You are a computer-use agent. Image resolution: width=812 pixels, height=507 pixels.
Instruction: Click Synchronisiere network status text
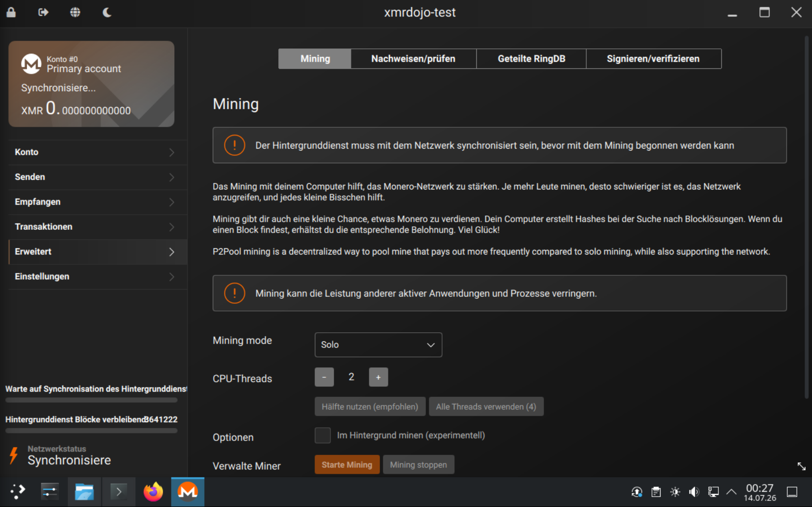(x=69, y=460)
